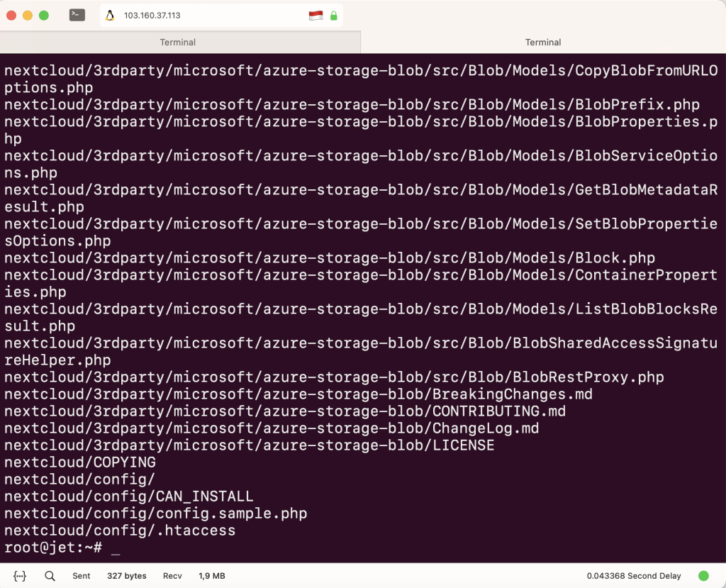
Task: Open the search magnifier icon
Action: (50, 576)
